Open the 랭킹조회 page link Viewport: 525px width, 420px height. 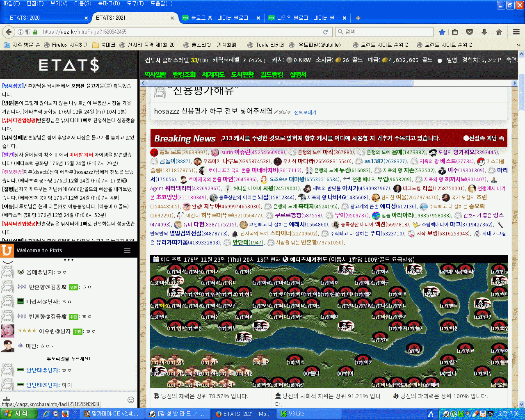click(184, 75)
